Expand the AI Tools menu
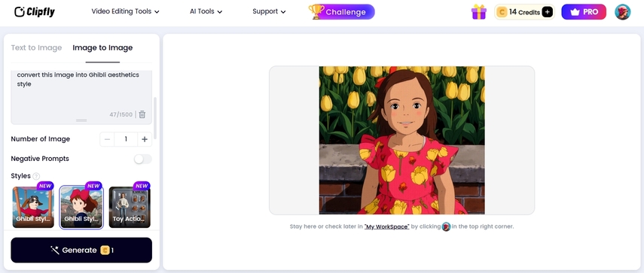Screen dimensions: 644x273 tap(206, 11)
